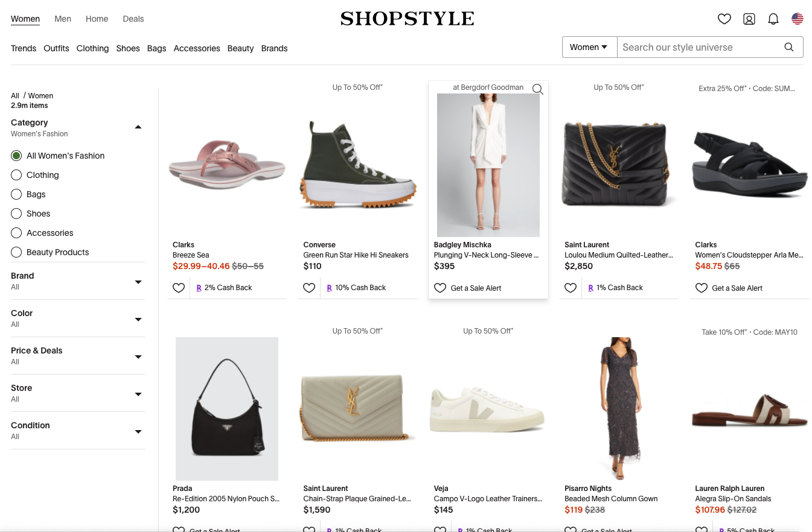Open the favorites heart icon in header
The width and height of the screenshot is (812, 532).
[724, 19]
